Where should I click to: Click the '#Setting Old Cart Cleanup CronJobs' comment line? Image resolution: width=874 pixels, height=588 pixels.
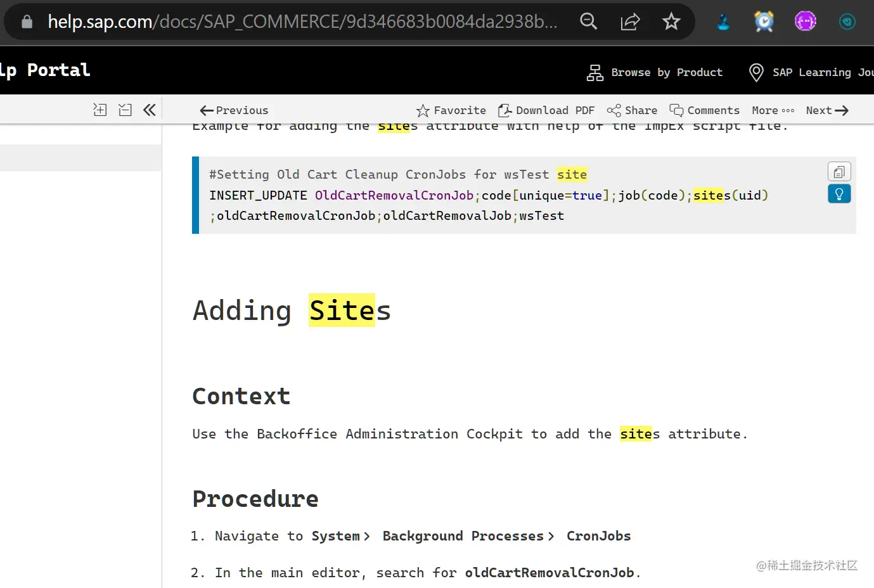pos(398,174)
